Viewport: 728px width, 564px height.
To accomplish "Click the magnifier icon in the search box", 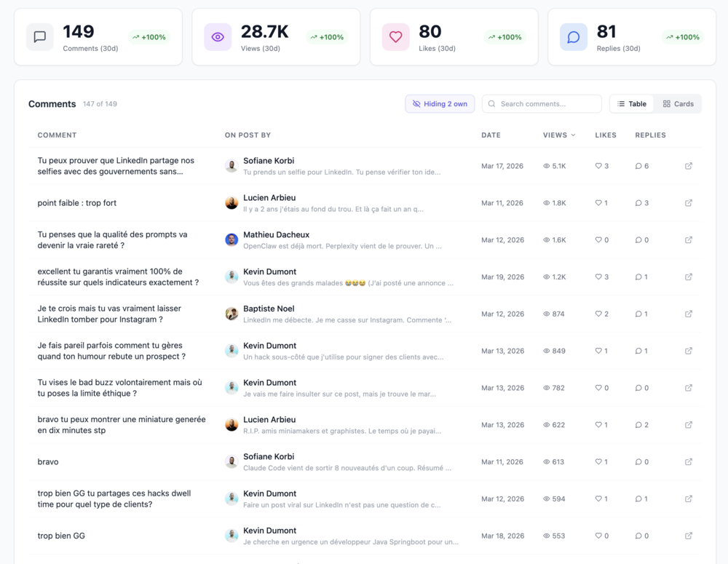I will point(491,103).
